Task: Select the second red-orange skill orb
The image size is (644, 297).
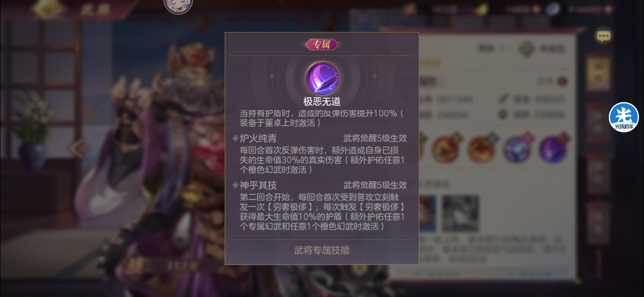Action: (x=482, y=148)
